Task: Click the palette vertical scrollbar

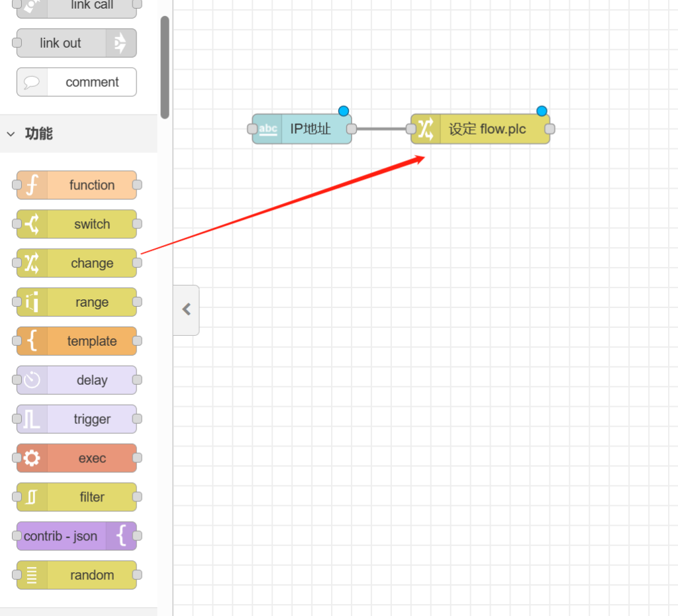Action: (164, 66)
